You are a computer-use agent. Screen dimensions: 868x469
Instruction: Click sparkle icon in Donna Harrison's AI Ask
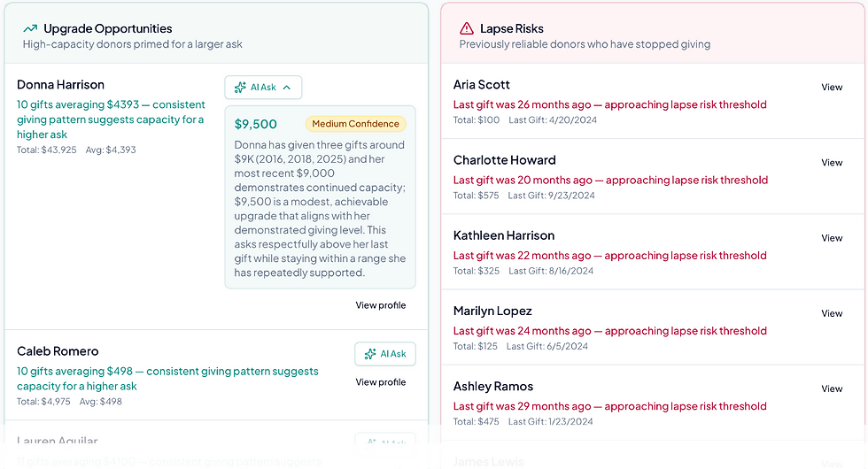coord(240,88)
